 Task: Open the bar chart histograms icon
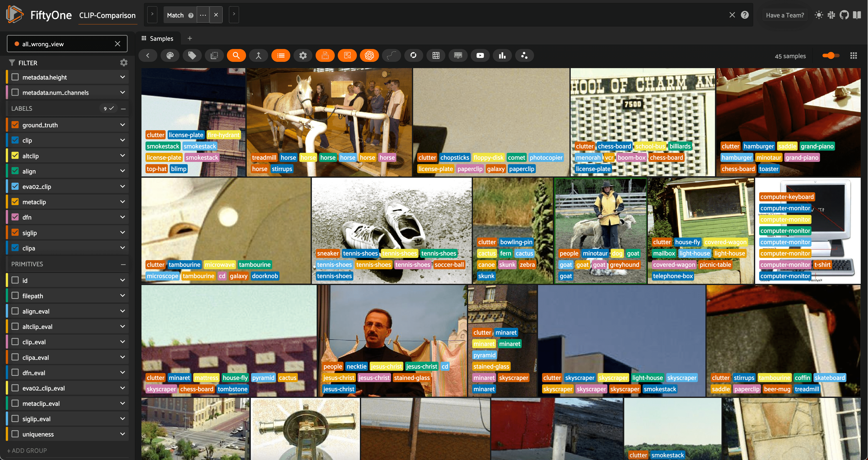(x=502, y=56)
